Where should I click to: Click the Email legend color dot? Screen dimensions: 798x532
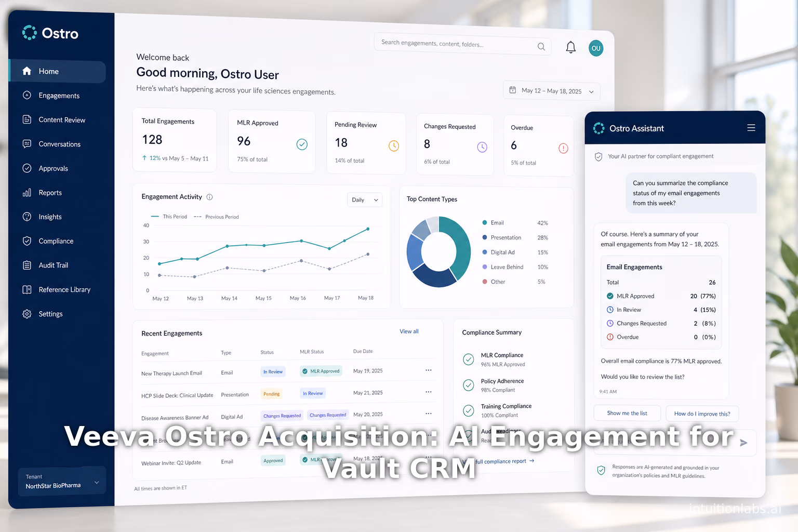coord(485,222)
